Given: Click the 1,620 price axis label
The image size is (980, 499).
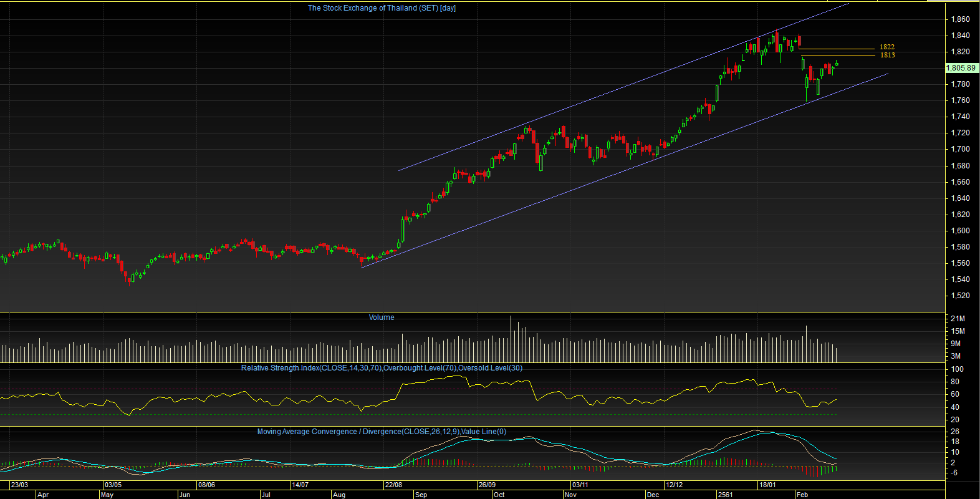Looking at the screenshot, I should (960, 215).
